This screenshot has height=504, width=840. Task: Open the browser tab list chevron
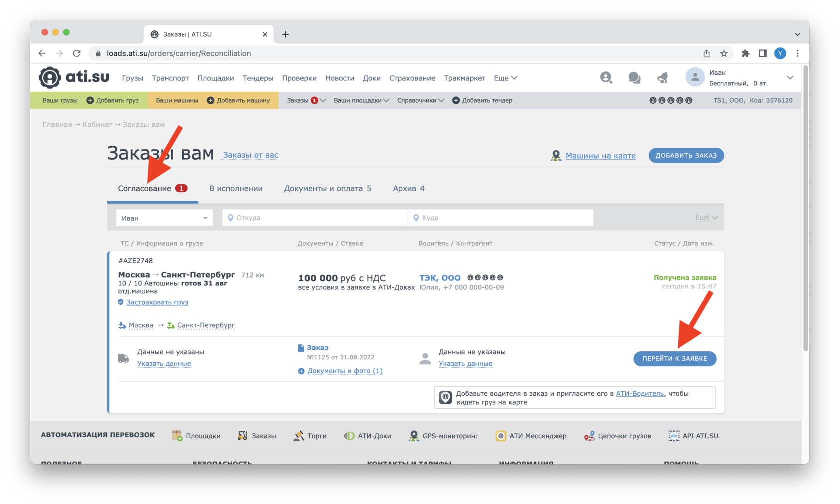[x=797, y=34]
